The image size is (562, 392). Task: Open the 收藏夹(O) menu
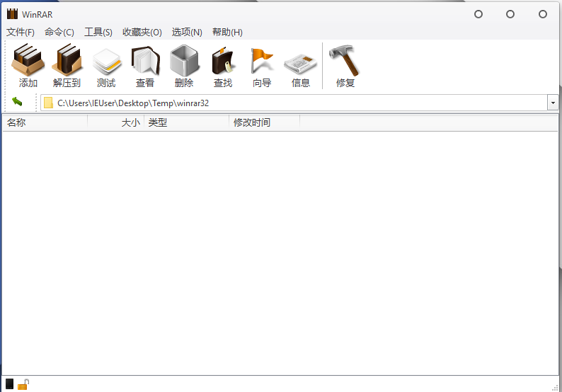point(142,33)
